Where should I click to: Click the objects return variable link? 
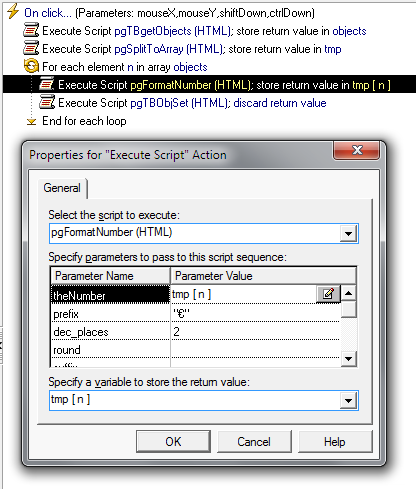(x=349, y=31)
